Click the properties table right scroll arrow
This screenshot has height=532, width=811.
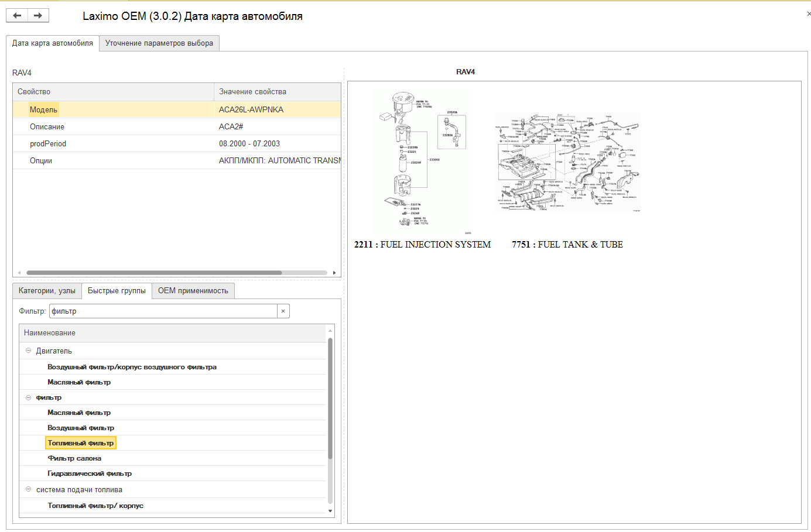pos(334,273)
